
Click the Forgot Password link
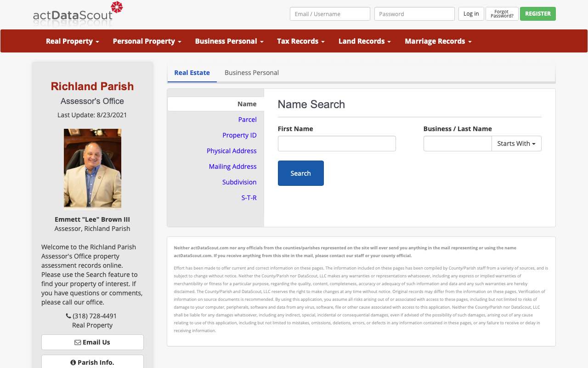(502, 14)
